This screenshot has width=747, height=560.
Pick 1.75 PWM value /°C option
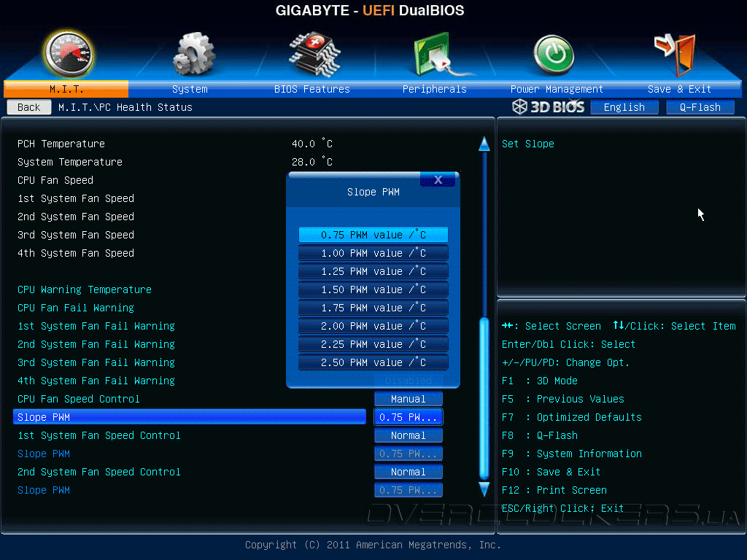pos(373,308)
